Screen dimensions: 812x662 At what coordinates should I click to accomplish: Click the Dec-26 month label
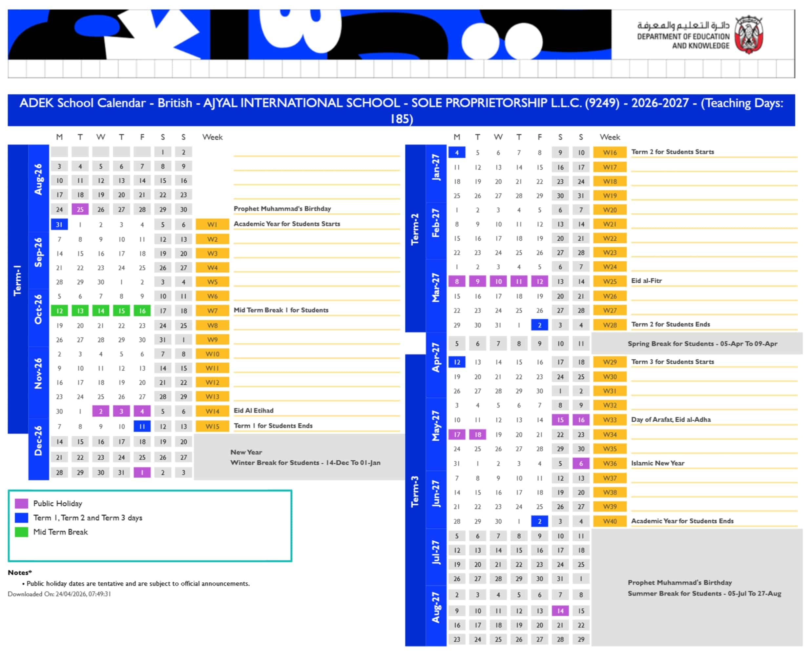tap(38, 441)
